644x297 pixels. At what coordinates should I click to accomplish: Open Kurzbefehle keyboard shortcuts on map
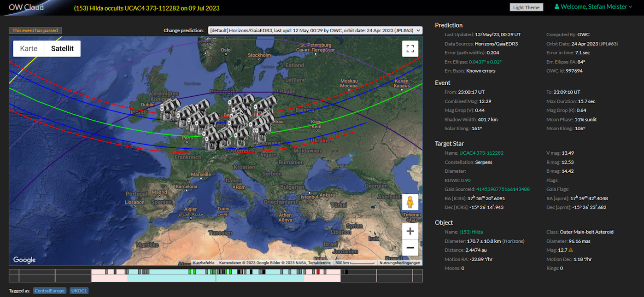click(203, 263)
